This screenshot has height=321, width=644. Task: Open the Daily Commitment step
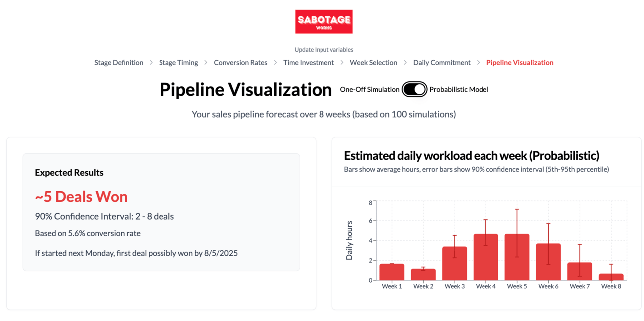pyautogui.click(x=442, y=63)
